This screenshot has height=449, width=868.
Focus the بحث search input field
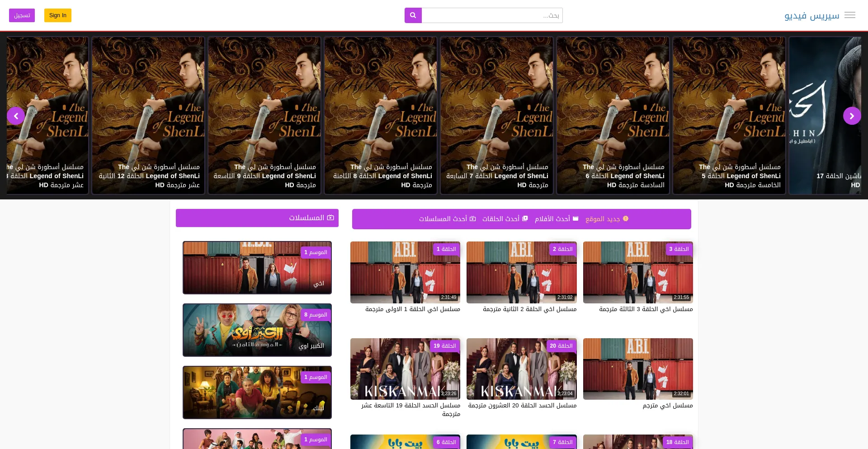[x=492, y=15]
